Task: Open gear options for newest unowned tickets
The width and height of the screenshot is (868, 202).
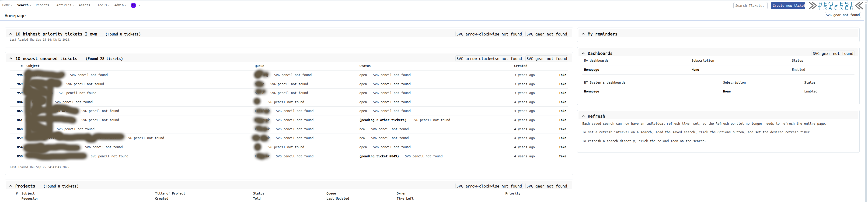Action: click(547, 59)
